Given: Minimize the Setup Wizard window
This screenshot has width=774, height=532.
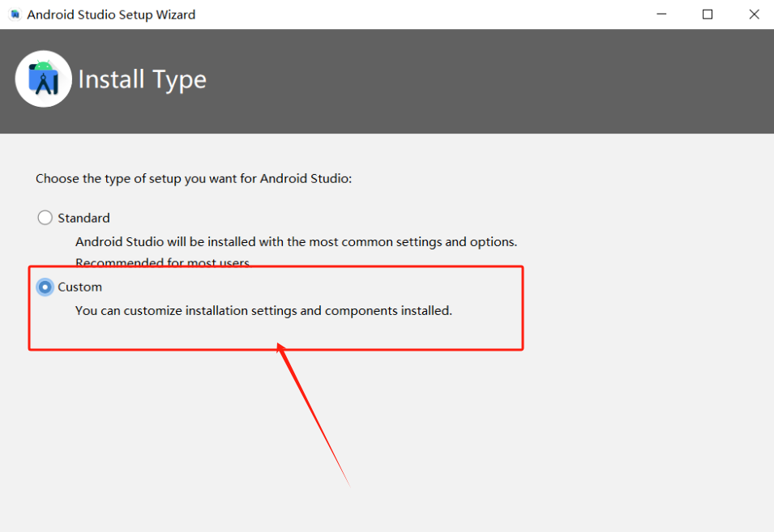Looking at the screenshot, I should (661, 15).
